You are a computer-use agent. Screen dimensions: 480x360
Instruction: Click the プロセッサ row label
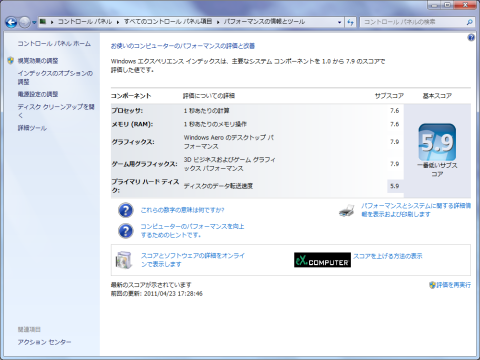[127, 110]
